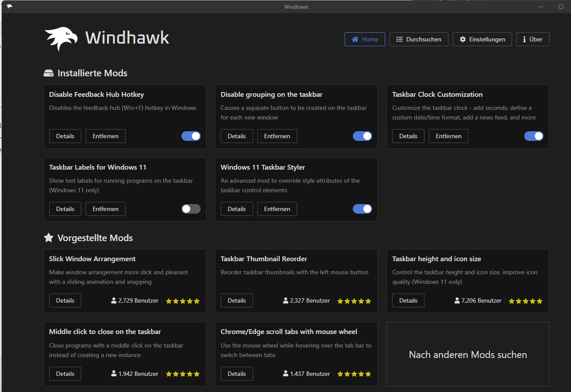Click the user icon beside 1,942 Benutzer
The image size is (571, 392).
(114, 374)
